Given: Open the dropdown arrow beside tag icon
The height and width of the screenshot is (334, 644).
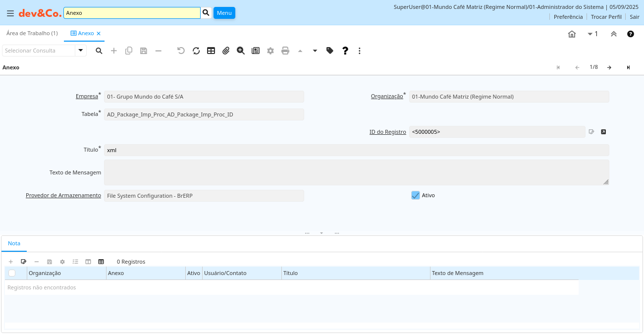Looking at the screenshot, I should point(315,51).
